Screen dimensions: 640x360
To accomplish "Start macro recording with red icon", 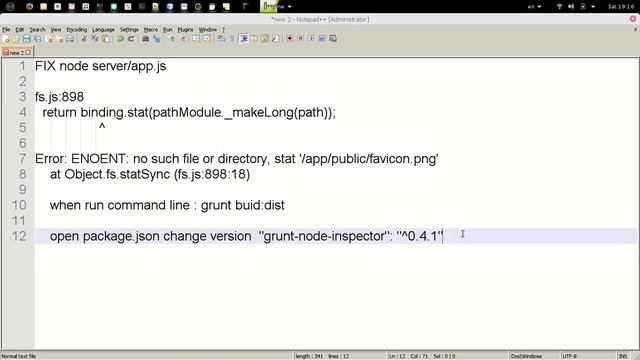I will click(x=290, y=39).
